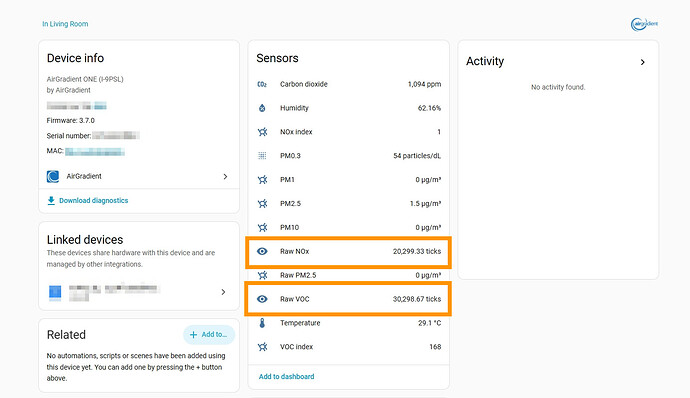Click the PM10 sensor label
690x398 pixels.
pos(290,227)
